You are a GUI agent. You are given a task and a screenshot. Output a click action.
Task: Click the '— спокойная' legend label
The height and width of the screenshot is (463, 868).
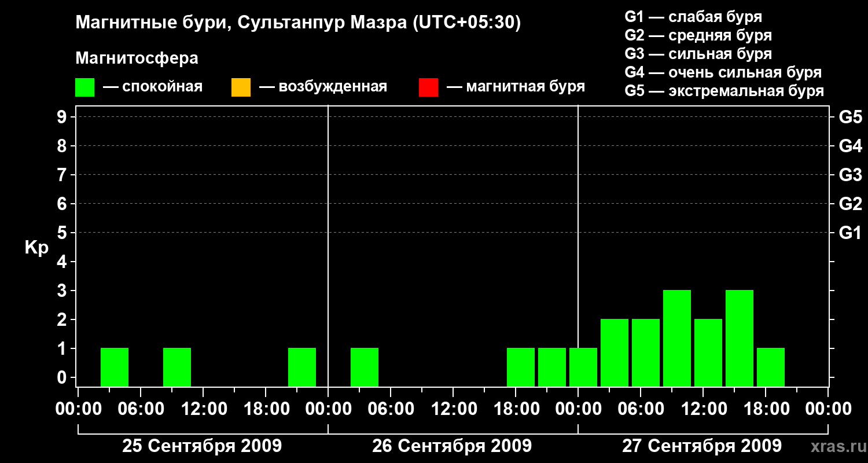153,87
